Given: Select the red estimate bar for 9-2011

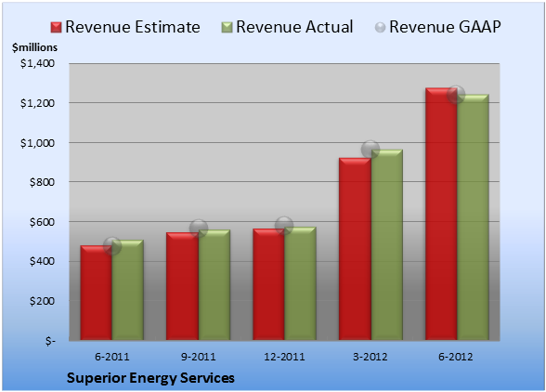Looking at the screenshot, I should [x=182, y=286].
